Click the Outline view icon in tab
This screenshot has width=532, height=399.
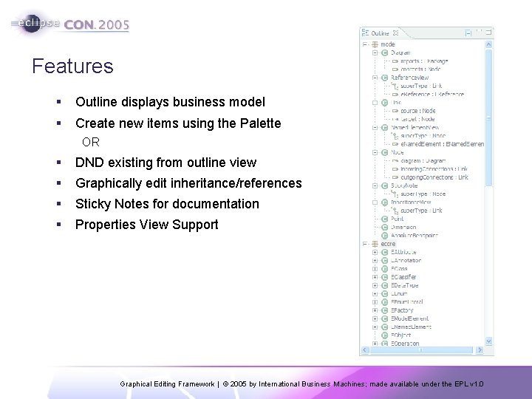tap(365, 33)
